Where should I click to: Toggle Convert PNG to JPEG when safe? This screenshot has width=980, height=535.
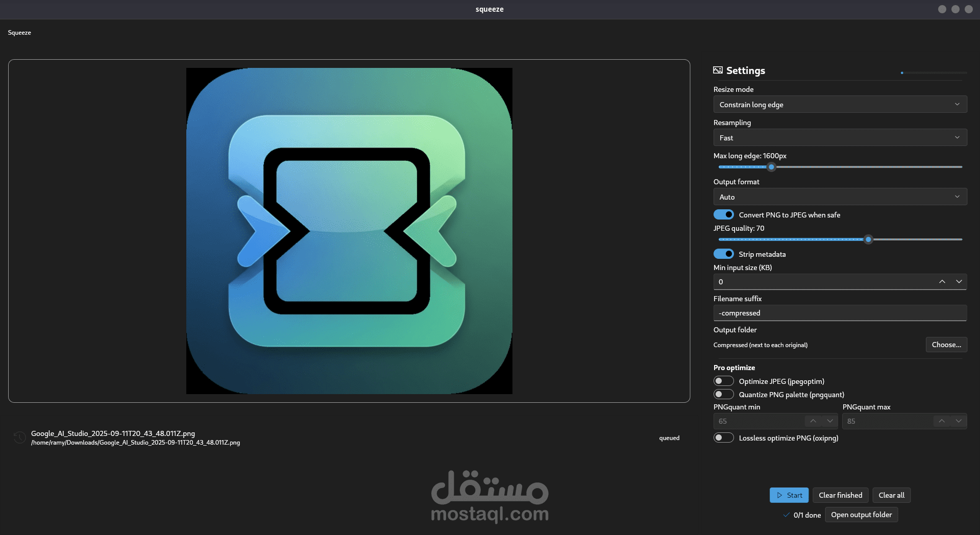[723, 215]
